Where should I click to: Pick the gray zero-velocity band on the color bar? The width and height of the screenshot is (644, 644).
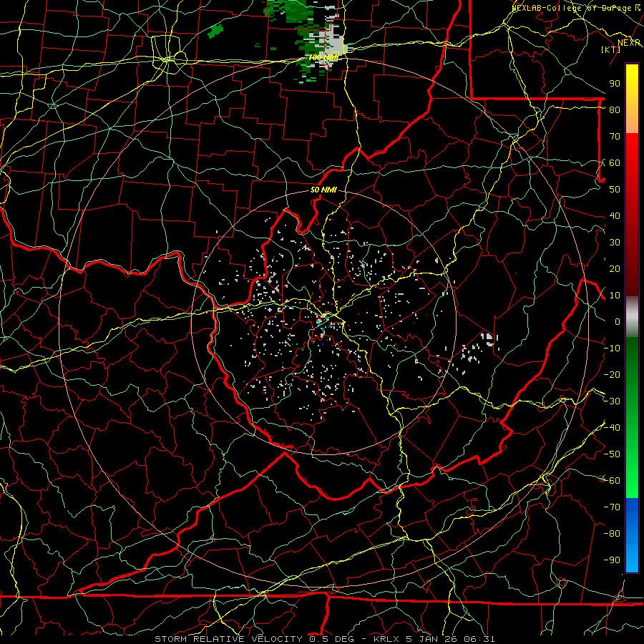point(632,317)
